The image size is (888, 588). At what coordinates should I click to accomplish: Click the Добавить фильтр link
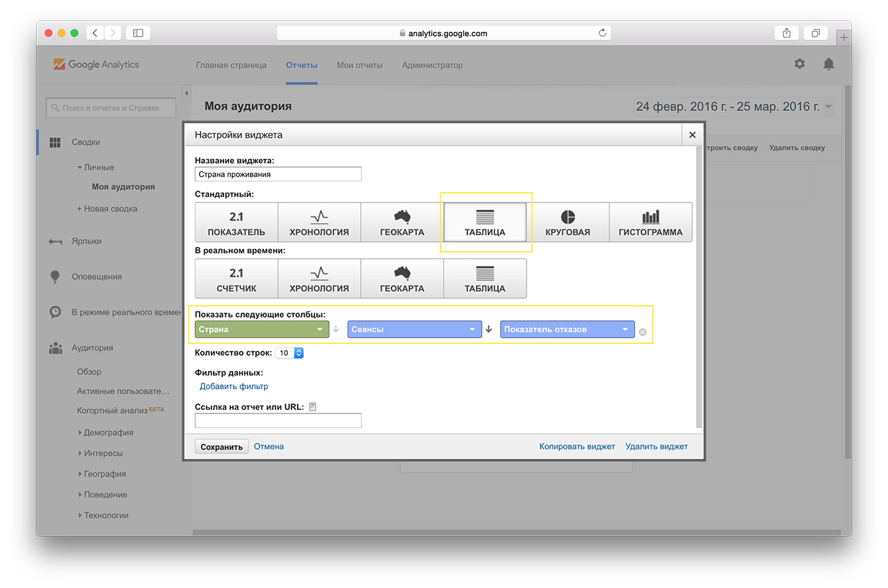(x=234, y=386)
